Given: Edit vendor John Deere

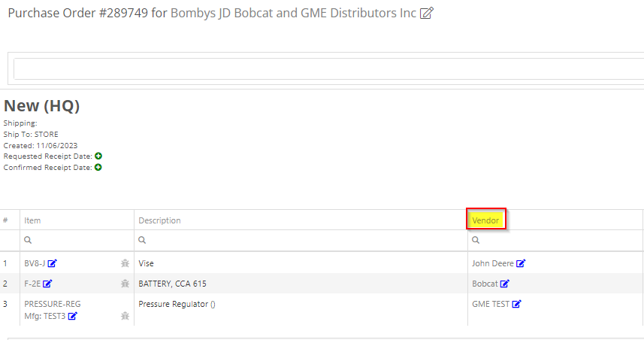Looking at the screenshot, I should 521,263.
